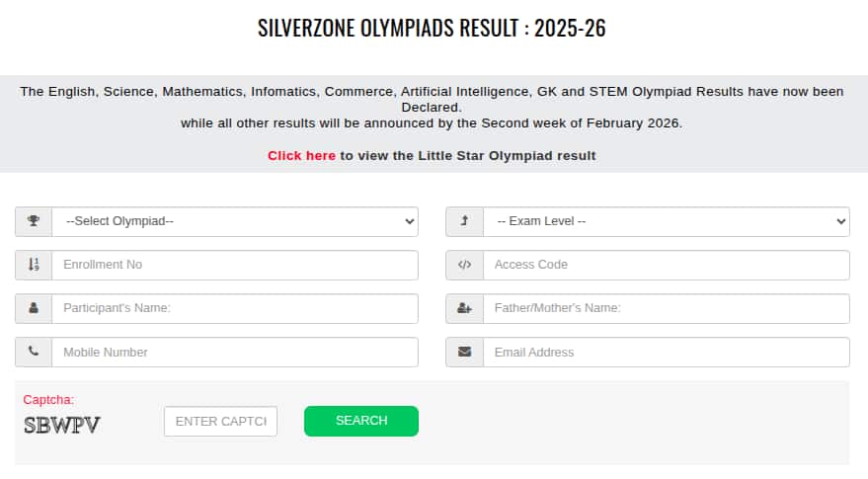Click the Enter Captcha text box
The image size is (868, 479).
coord(220,421)
